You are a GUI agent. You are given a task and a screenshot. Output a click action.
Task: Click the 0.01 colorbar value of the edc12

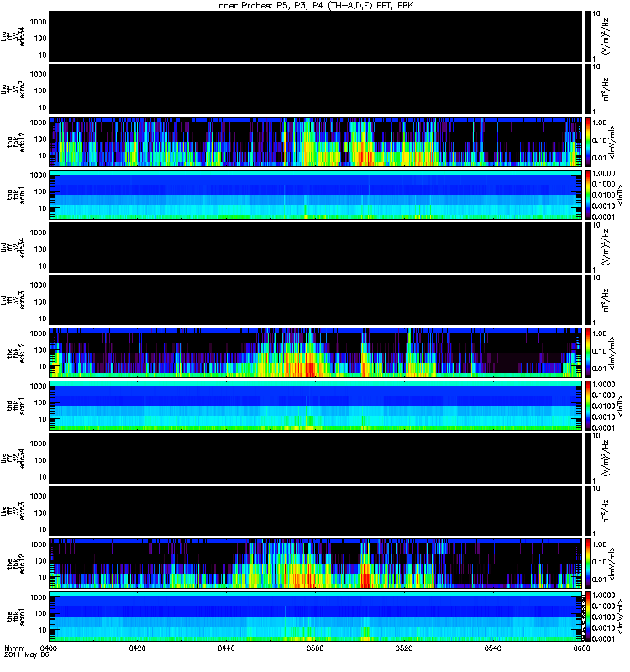600,580
